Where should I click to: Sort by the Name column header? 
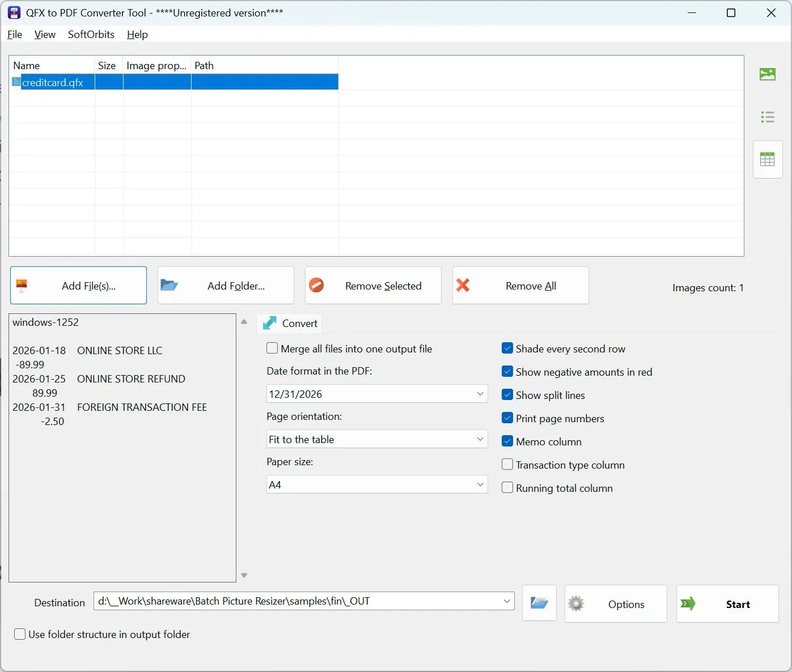(x=52, y=65)
